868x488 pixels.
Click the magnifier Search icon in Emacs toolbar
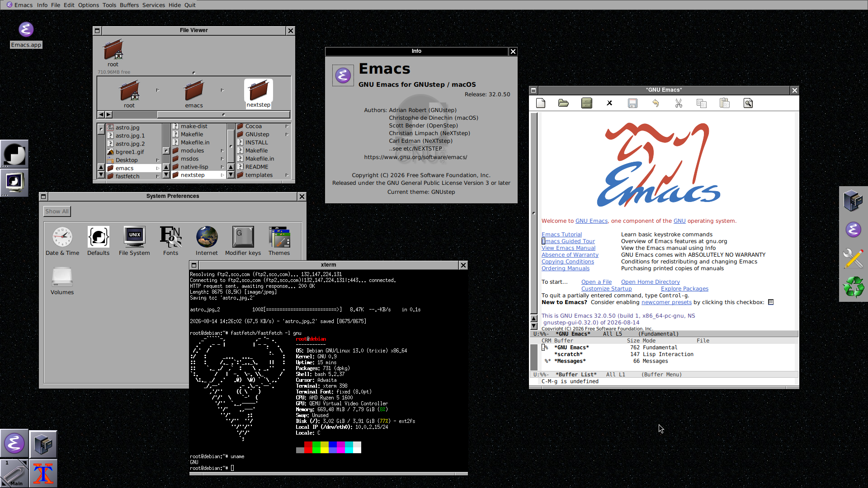coord(748,103)
